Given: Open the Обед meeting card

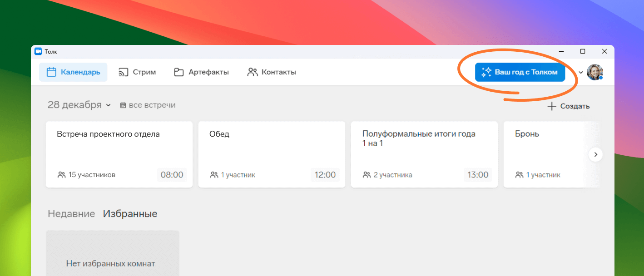Looking at the screenshot, I should [x=272, y=154].
